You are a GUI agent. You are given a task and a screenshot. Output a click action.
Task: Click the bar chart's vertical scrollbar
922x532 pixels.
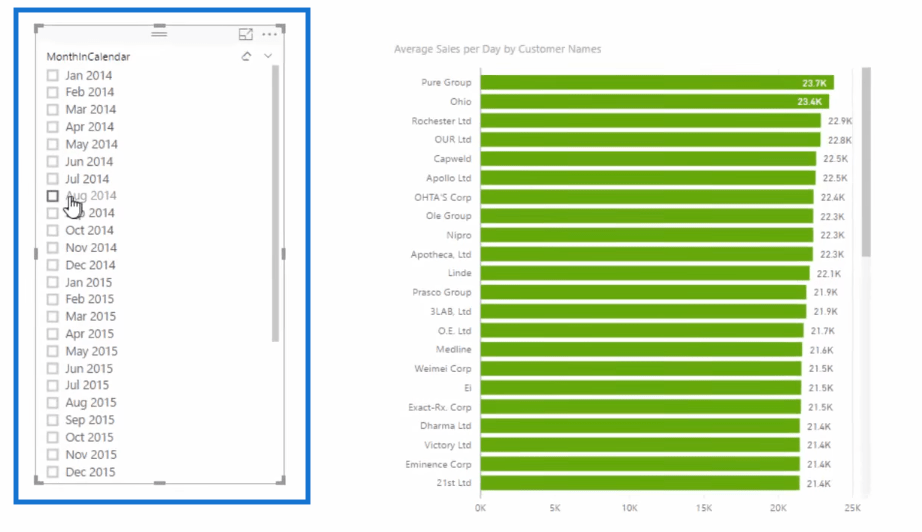[866, 160]
